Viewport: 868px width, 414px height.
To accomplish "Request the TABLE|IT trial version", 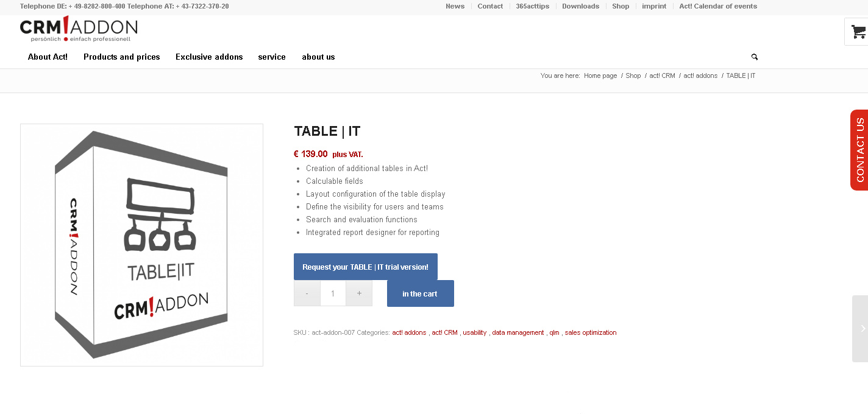I will 366,267.
